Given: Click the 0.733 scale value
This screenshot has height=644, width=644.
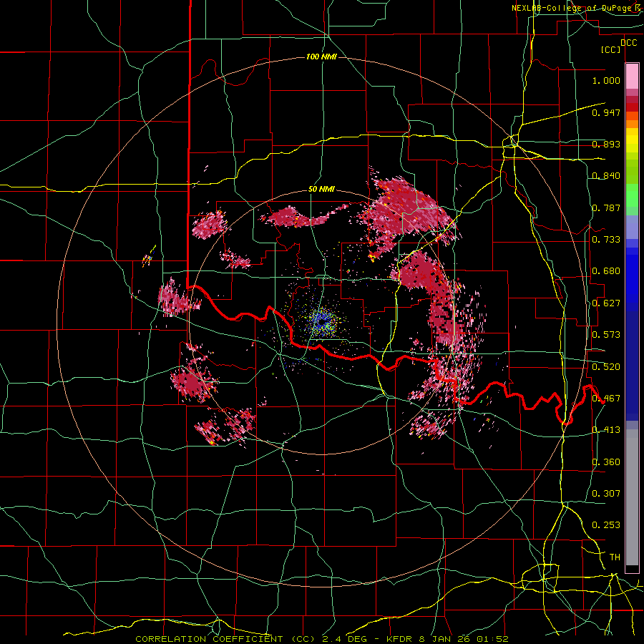Looking at the screenshot, I should tap(606, 240).
